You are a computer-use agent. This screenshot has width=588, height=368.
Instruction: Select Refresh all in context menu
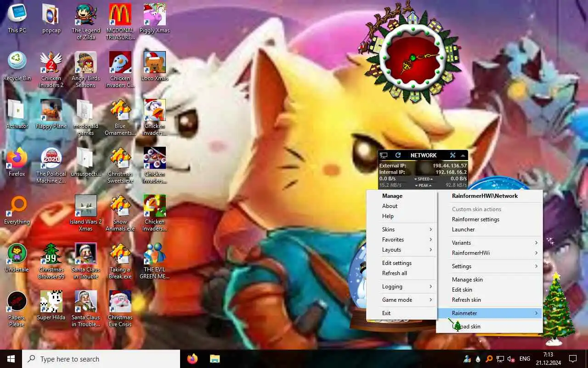[401, 273]
